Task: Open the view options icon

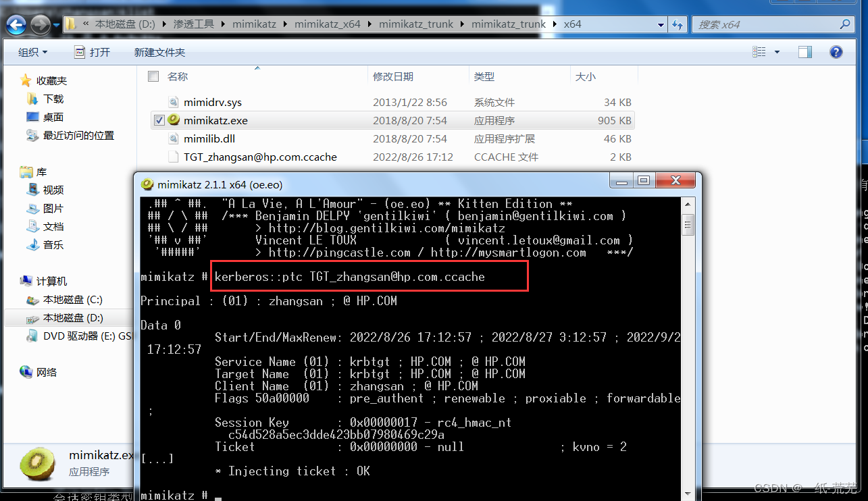Action: click(x=760, y=52)
